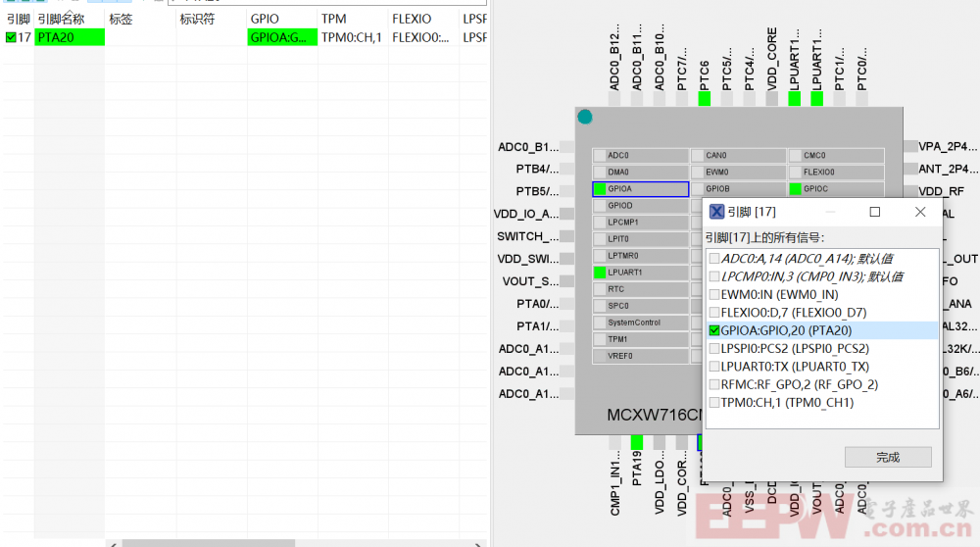Click the PTA0 pin pad on chip left side

tap(567, 304)
